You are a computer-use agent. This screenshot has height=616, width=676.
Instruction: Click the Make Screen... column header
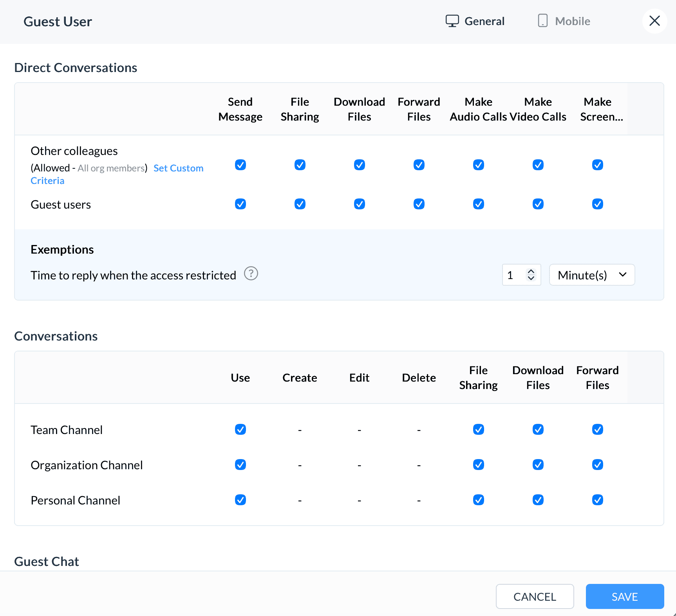coord(601,109)
